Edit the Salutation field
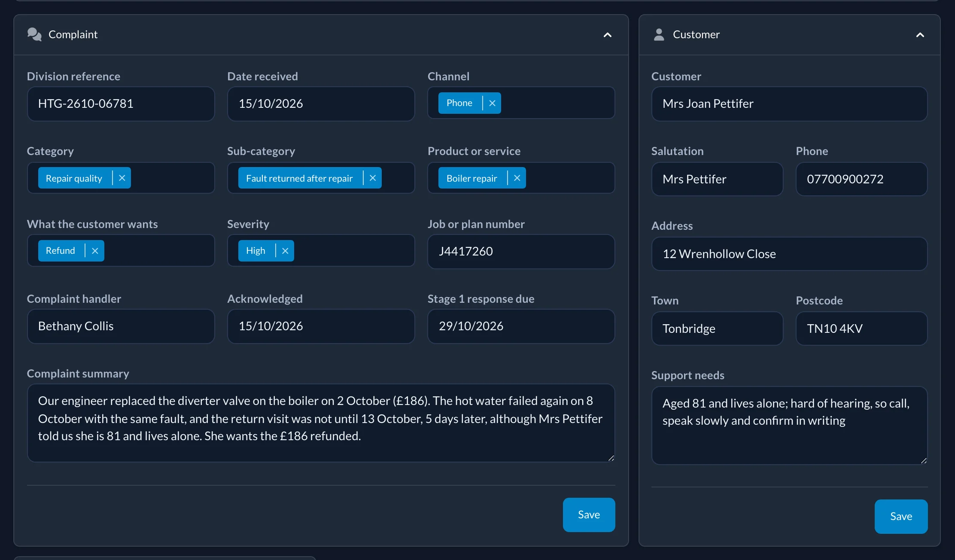955x560 pixels. click(717, 179)
